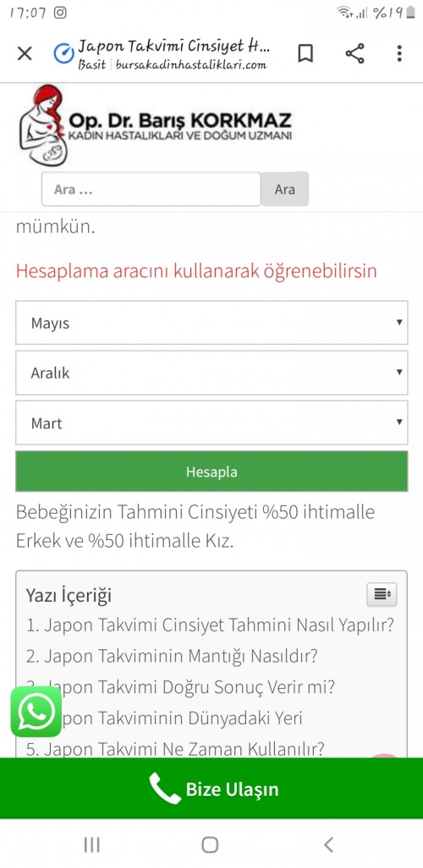423x868 pixels.
Task: Close the browser tab with X icon
Action: tap(25, 54)
